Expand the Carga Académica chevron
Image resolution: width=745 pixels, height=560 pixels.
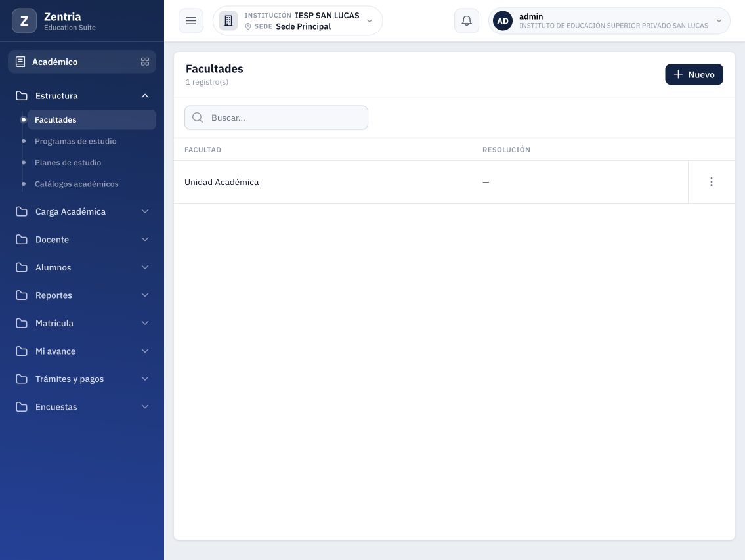(x=145, y=211)
